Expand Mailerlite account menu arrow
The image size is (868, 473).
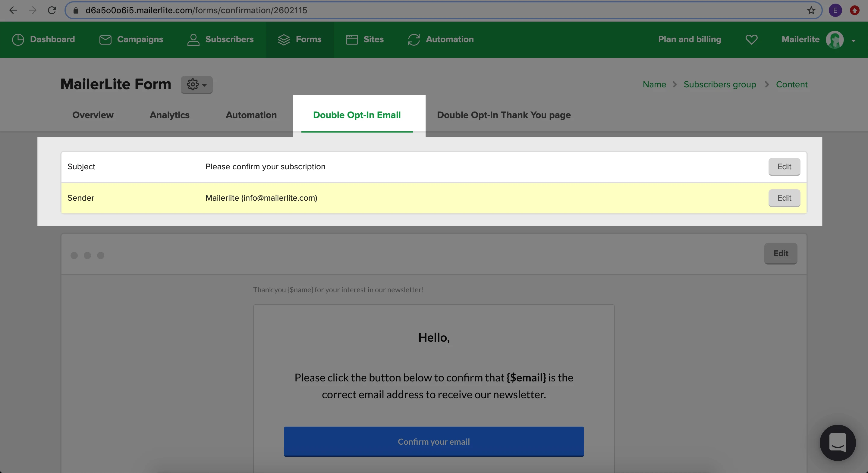[854, 40]
